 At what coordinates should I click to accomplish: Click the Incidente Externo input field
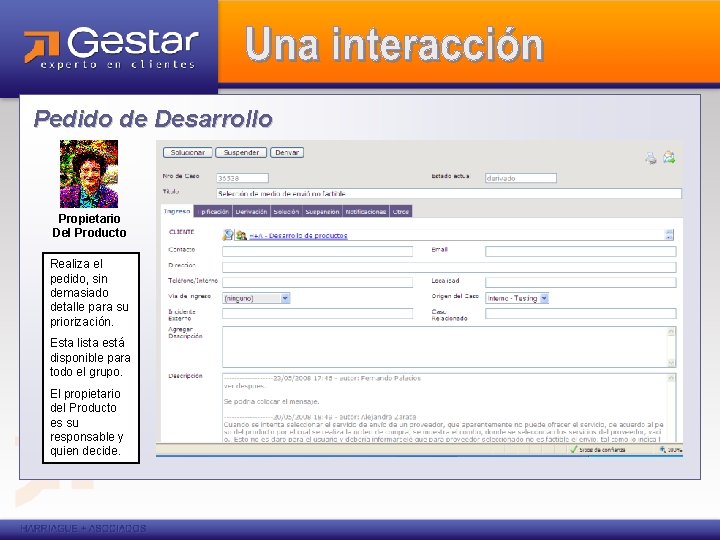point(317,314)
